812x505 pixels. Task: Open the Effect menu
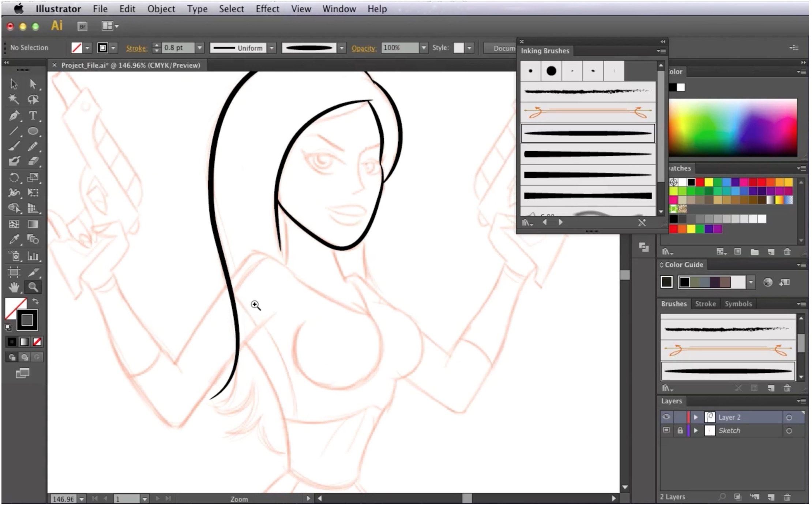[267, 8]
